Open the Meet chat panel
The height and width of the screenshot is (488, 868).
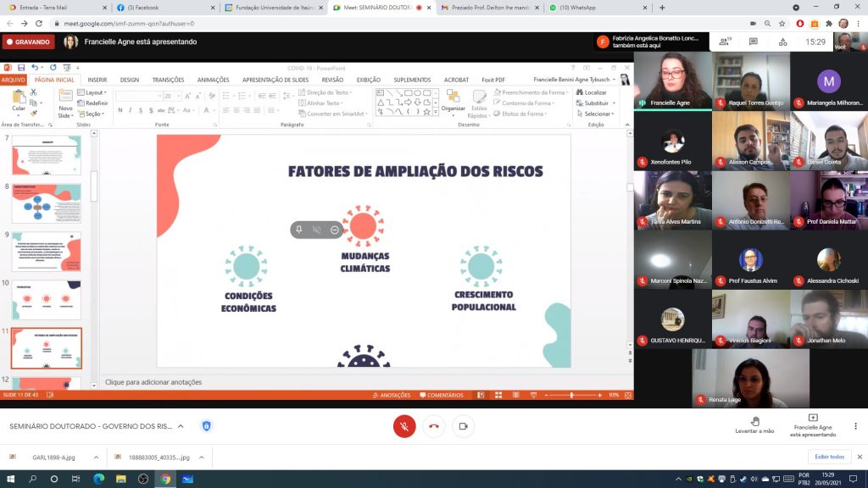pyautogui.click(x=753, y=41)
